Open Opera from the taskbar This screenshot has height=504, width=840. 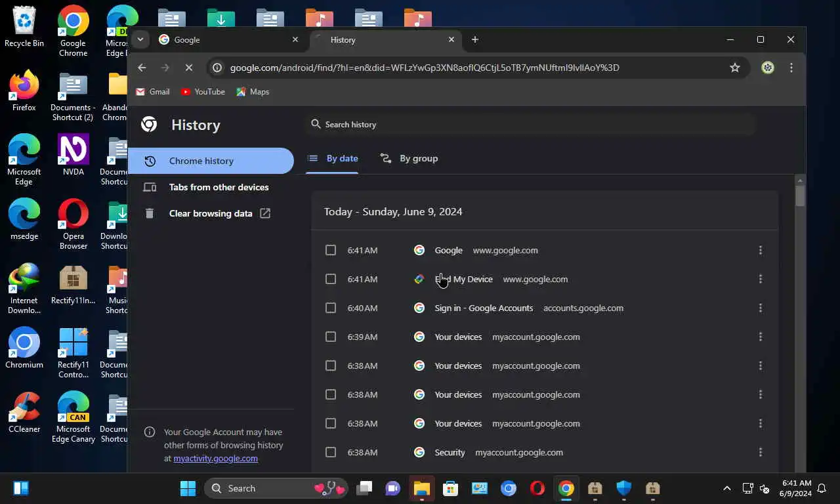pyautogui.click(x=537, y=488)
